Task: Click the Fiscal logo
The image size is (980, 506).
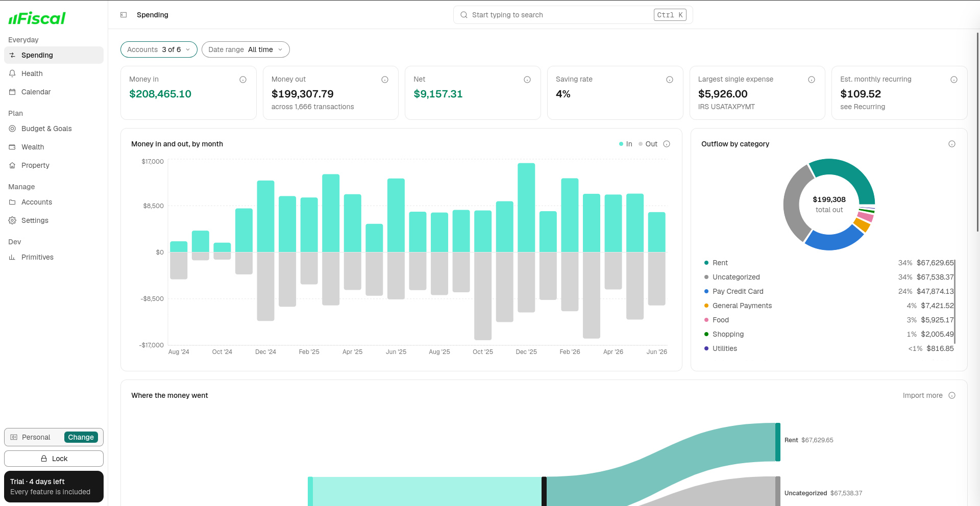Action: 37,18
